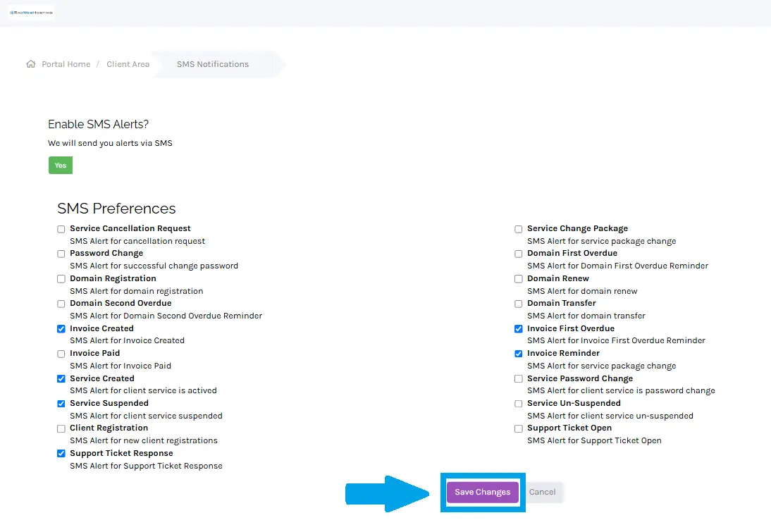
Task: Check the Domain Transfer notification
Action: (x=518, y=303)
